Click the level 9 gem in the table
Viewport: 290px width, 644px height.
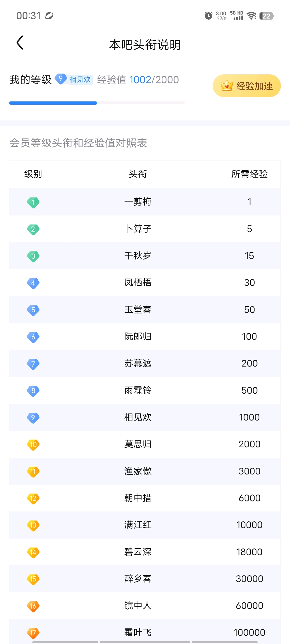33,418
